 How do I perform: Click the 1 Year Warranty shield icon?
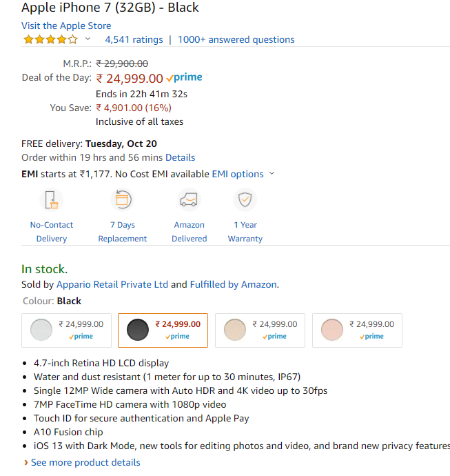click(x=245, y=200)
